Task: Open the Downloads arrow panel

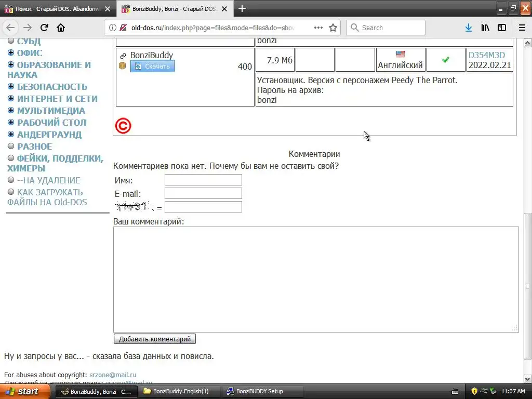Action: (x=469, y=28)
